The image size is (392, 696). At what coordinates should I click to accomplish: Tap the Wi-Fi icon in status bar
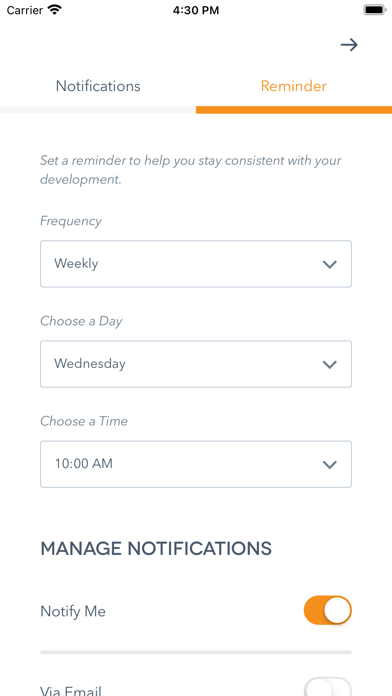tap(55, 10)
